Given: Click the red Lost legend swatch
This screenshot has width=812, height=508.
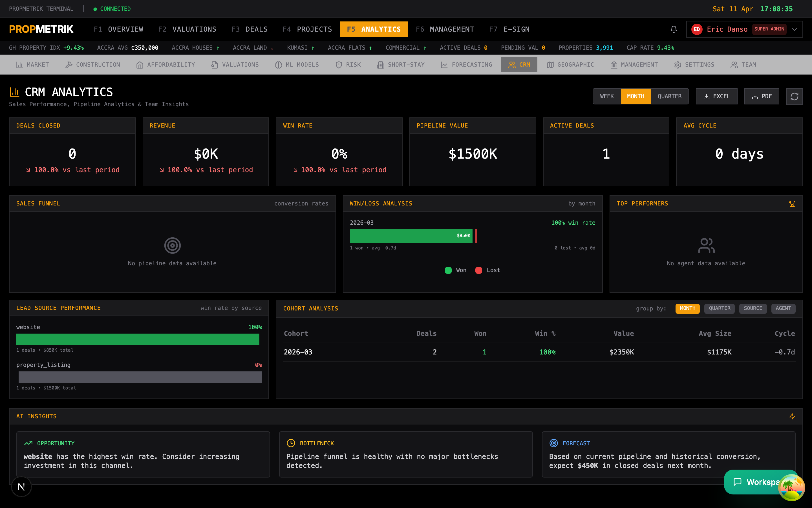Looking at the screenshot, I should tap(478, 270).
